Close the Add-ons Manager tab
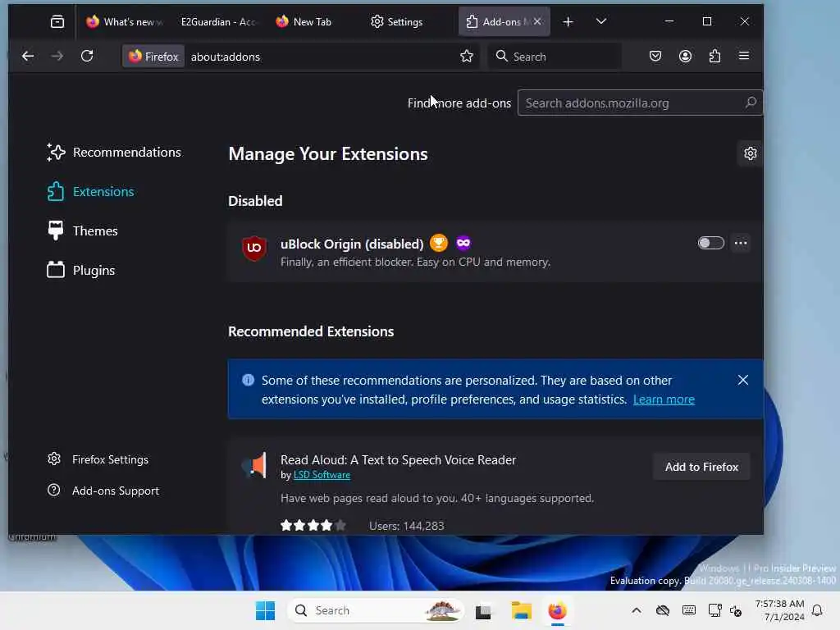This screenshot has width=840, height=630. [537, 21]
